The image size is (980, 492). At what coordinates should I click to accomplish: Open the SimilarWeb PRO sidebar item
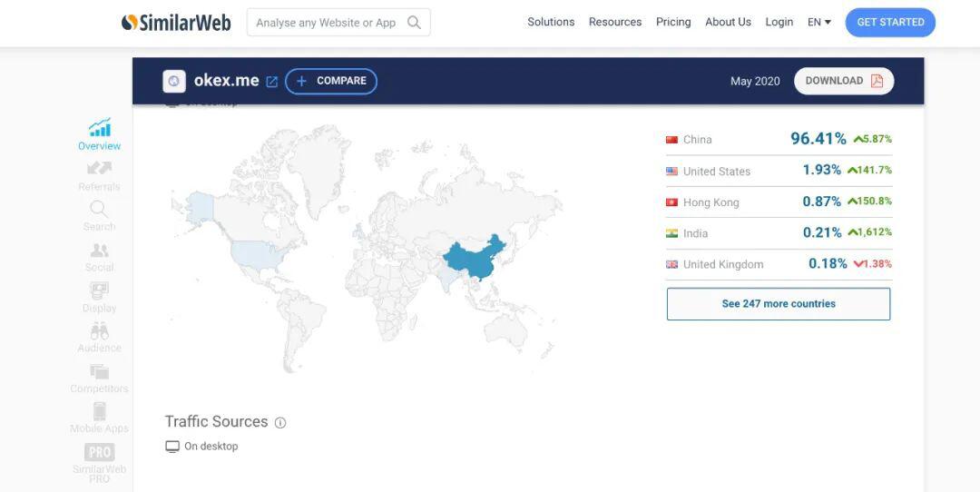[100, 463]
